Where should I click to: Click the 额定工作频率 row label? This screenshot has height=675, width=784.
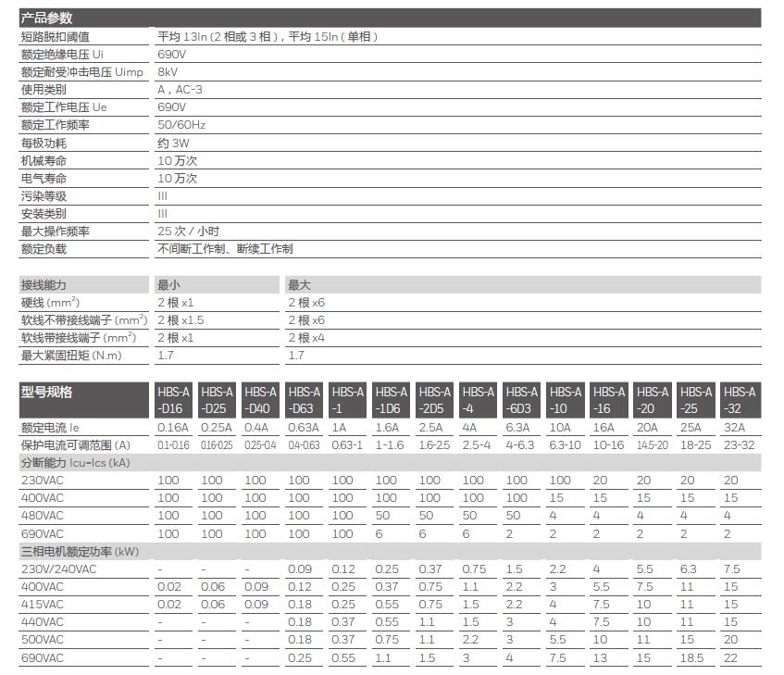55,124
